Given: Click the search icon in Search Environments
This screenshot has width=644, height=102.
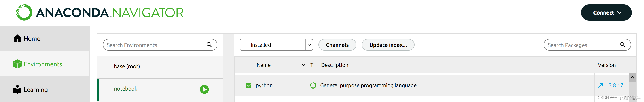Looking at the screenshot, I should pos(209,45).
